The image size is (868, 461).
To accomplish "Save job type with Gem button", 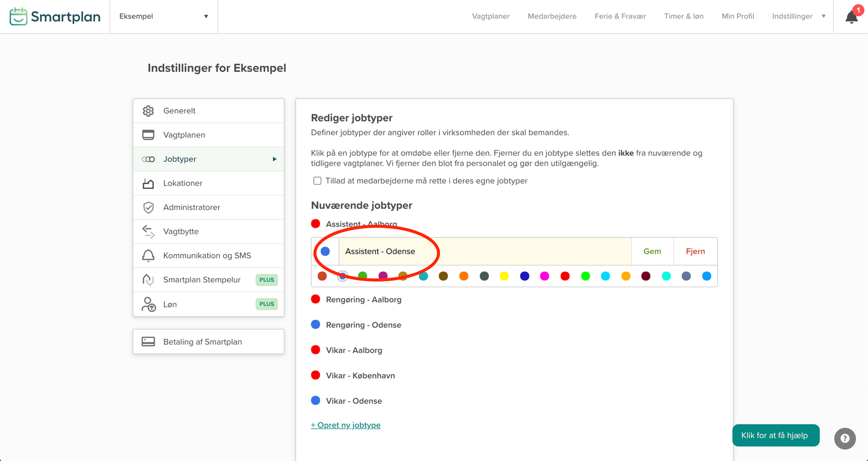I will tap(652, 251).
